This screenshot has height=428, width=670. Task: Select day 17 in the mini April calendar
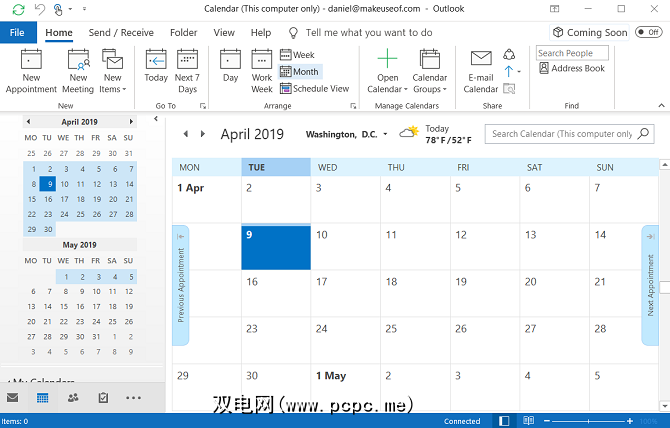click(64, 199)
